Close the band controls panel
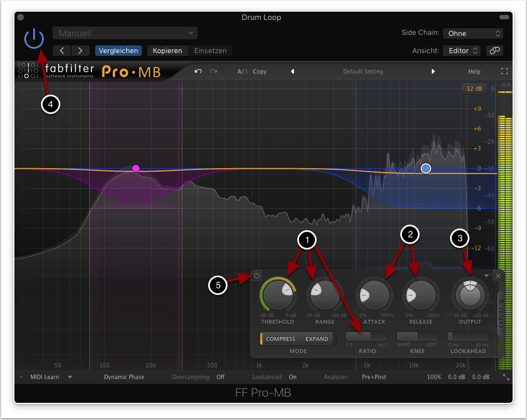This screenshot has width=527, height=420. point(498,276)
